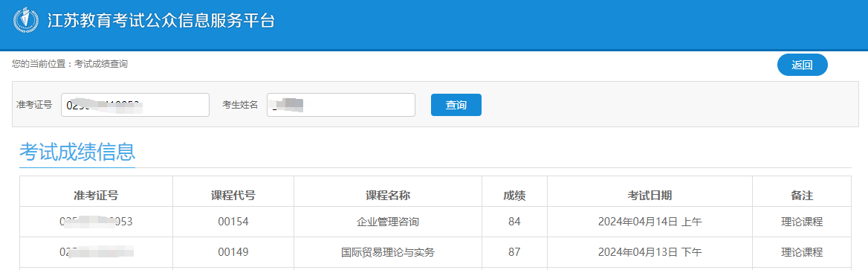Viewport: 868px width, 270px height.
Task: Click the 准考证号 column header
Action: tap(96, 195)
